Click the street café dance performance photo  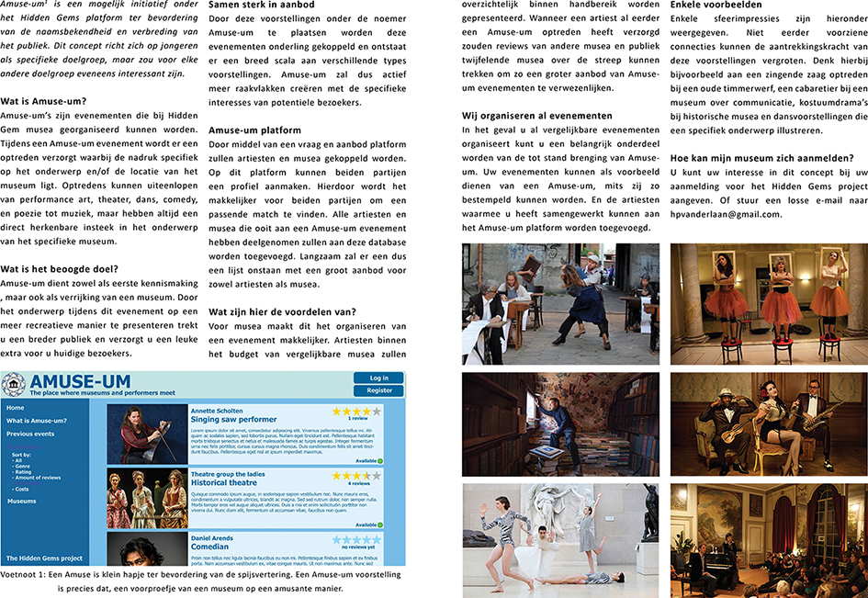[561, 304]
